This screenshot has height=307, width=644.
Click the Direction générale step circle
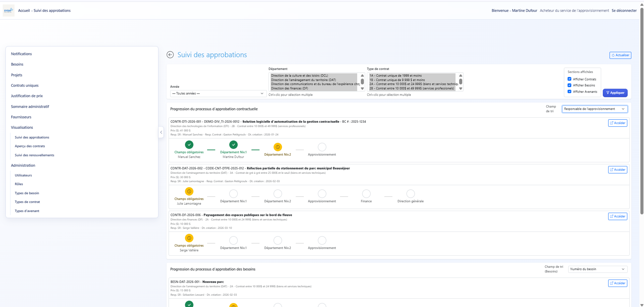pos(411,194)
